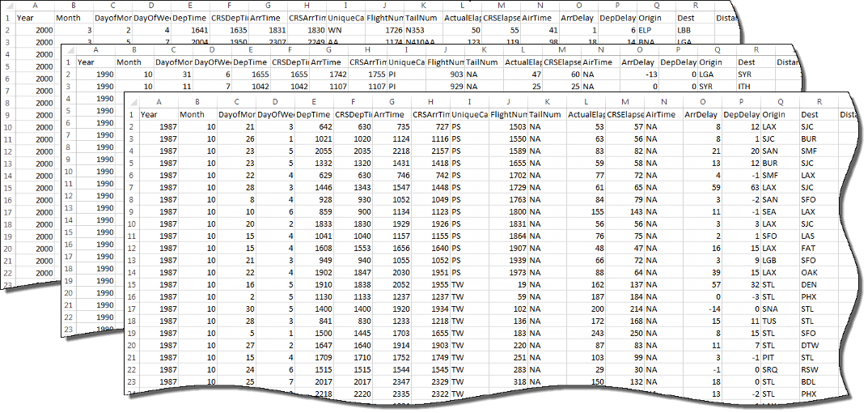
Task: Click the SNA origin cell
Action: tap(780, 309)
